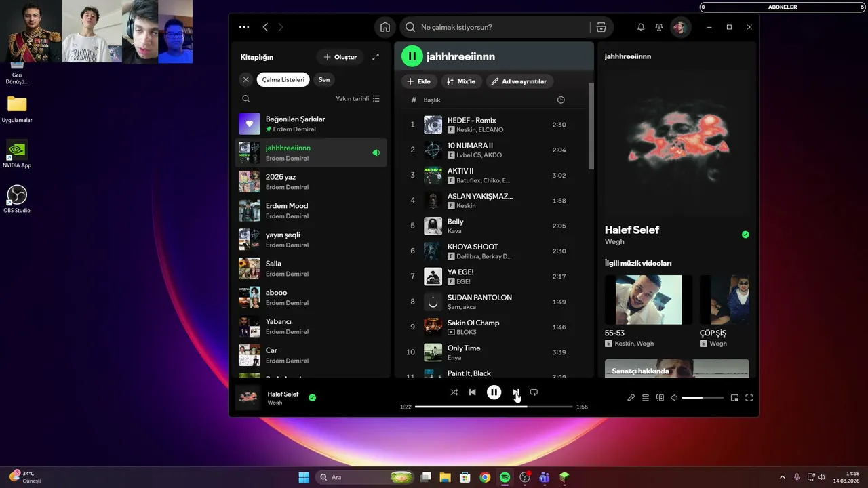Open the ÇÖP ŞİŞ music video thumbnail
This screenshot has width=868, height=488.
pyautogui.click(x=724, y=300)
